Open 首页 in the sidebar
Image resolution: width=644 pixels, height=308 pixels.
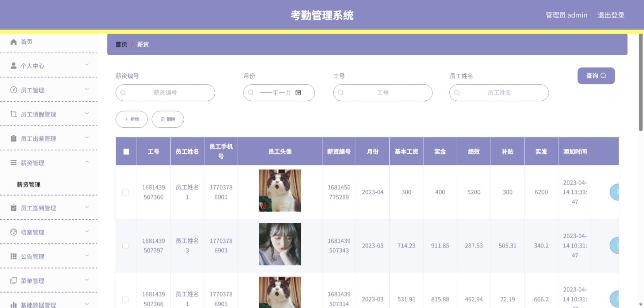click(49, 42)
